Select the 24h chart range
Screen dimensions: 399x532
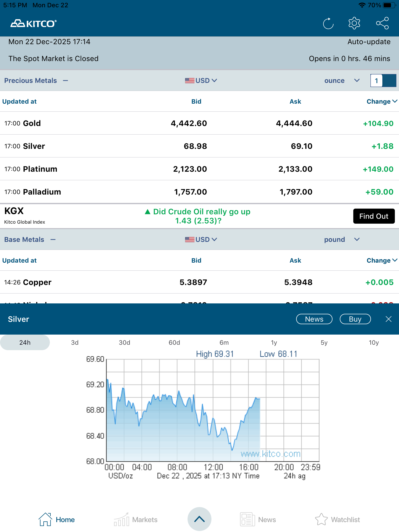[25, 342]
